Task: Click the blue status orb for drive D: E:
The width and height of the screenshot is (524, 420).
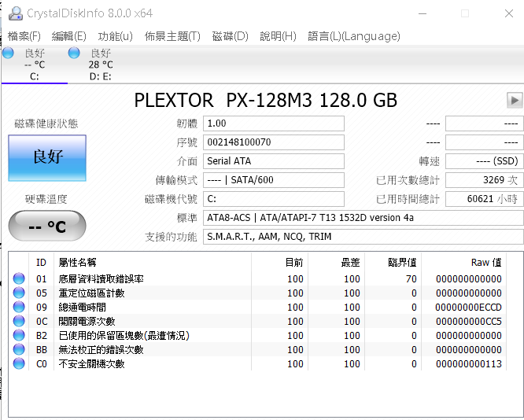Action: click(74, 53)
